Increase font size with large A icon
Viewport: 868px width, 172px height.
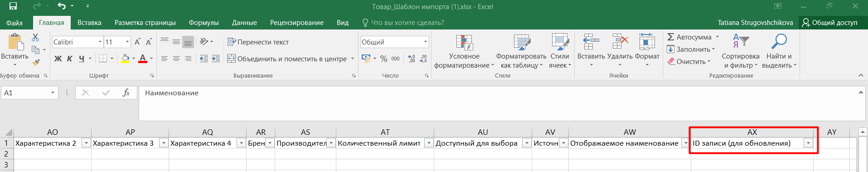137,42
